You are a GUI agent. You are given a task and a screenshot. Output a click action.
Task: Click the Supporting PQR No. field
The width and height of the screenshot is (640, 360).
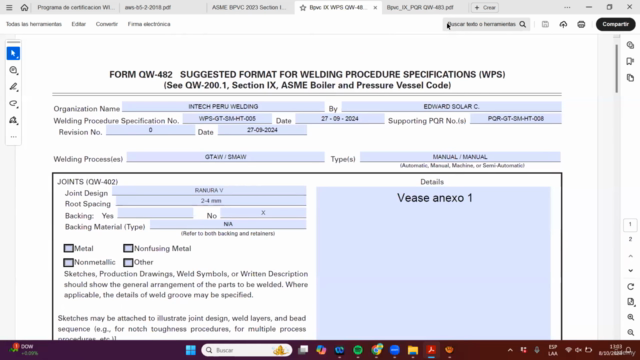click(x=516, y=118)
